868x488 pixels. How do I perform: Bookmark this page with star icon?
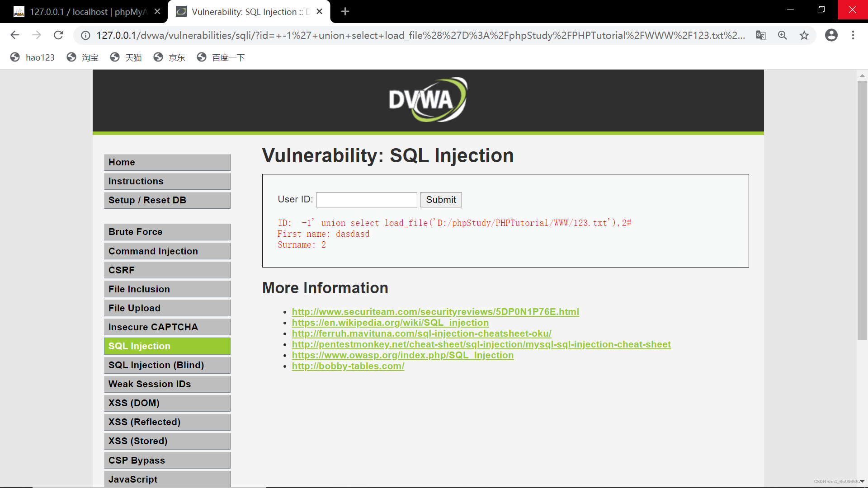[x=804, y=35]
